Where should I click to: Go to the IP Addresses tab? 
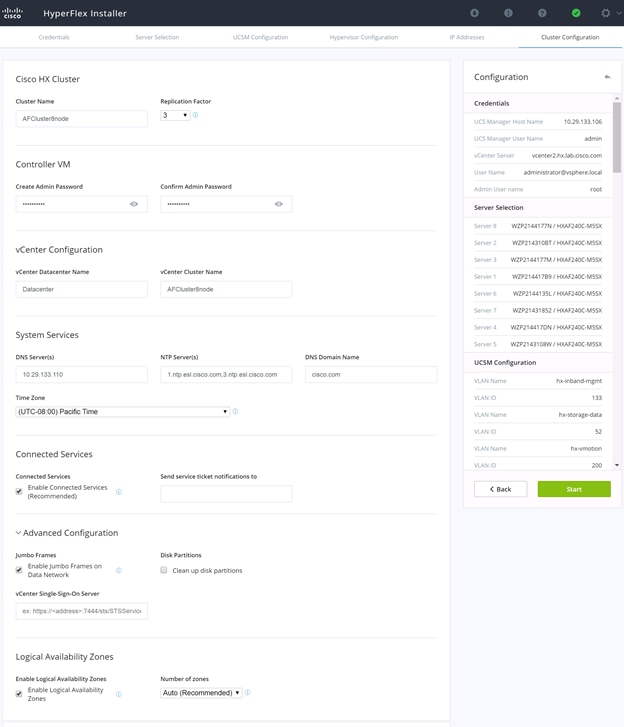pos(467,37)
